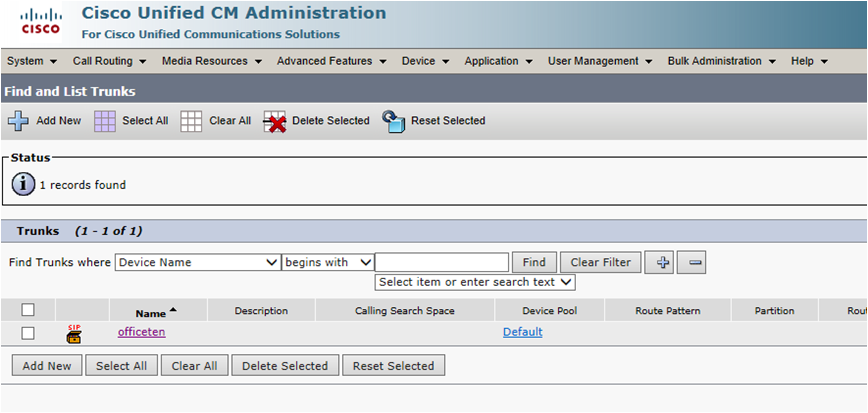Click the Delete Selected red X icon
868x413 pixels.
(274, 122)
